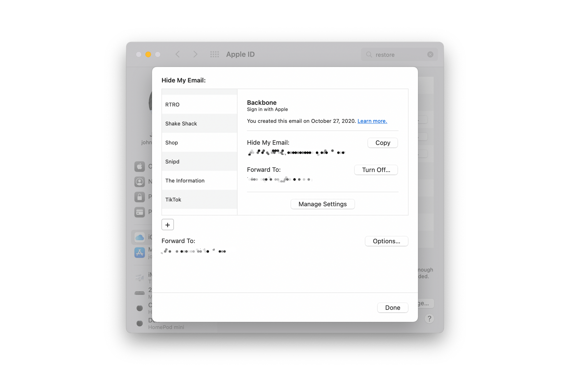The height and width of the screenshot is (392, 570).
Task: Go forward with the right chevron
Action: (195, 54)
